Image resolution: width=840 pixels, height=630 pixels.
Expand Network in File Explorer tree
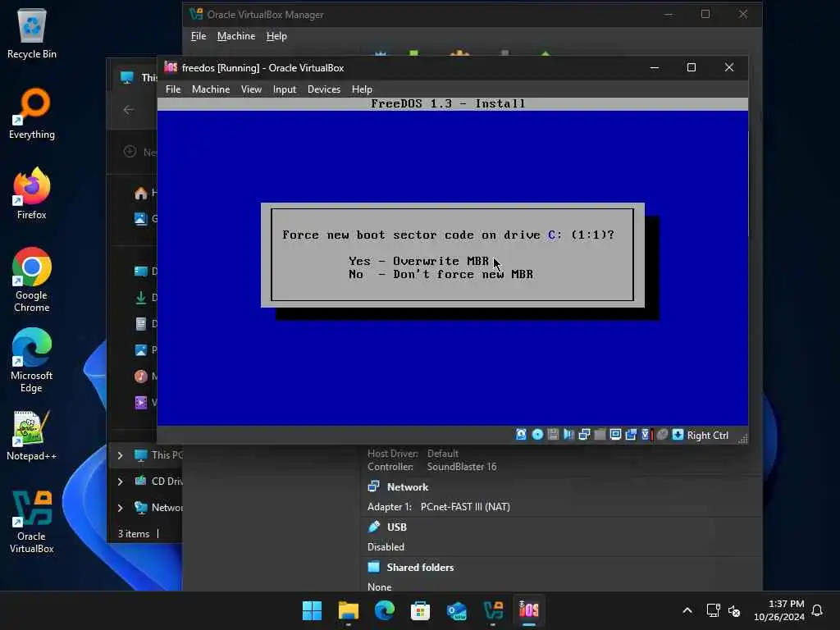click(x=120, y=507)
